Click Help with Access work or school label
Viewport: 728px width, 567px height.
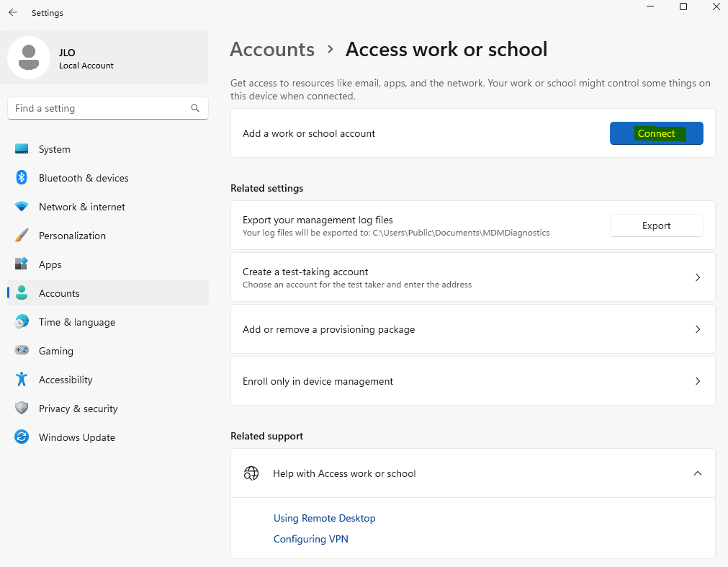tap(344, 473)
